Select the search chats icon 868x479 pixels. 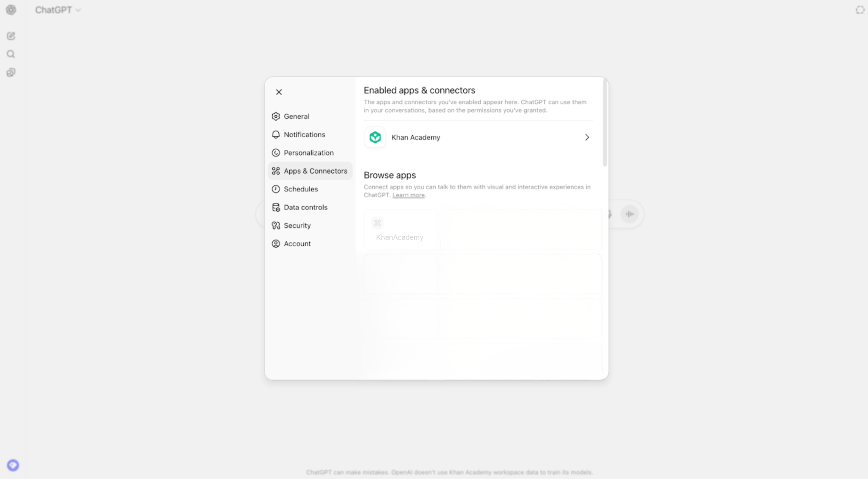pos(10,53)
